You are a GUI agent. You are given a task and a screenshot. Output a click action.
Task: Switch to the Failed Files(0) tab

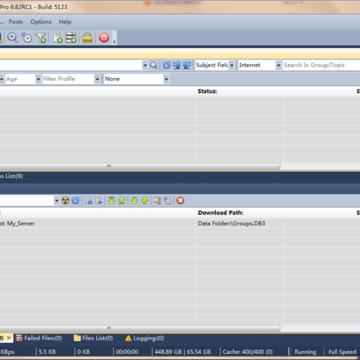pos(39,338)
